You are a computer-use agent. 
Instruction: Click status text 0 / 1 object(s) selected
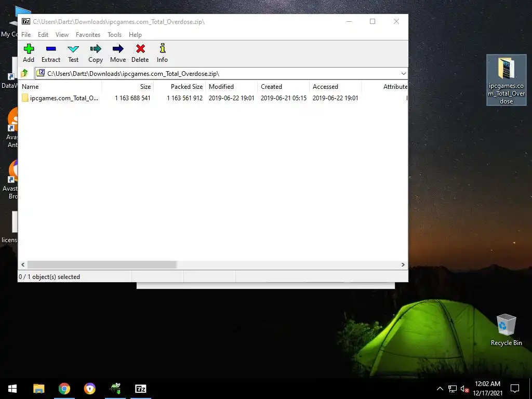(49, 277)
